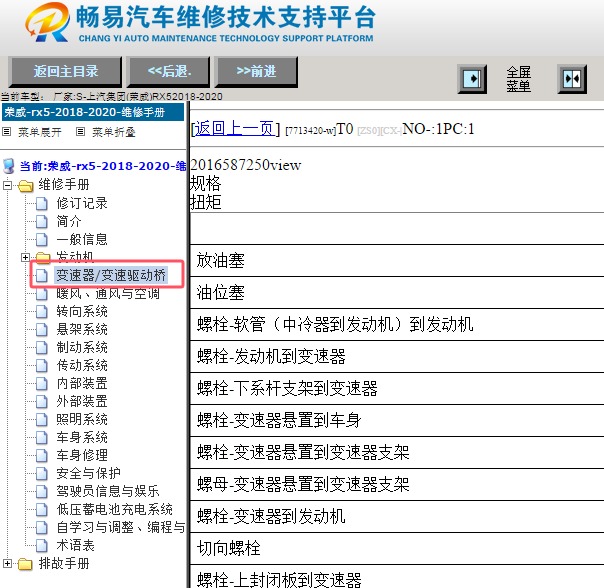Click the page icon next to 车身系统
Image resolution: width=604 pixels, height=588 pixels.
pyautogui.click(x=42, y=438)
